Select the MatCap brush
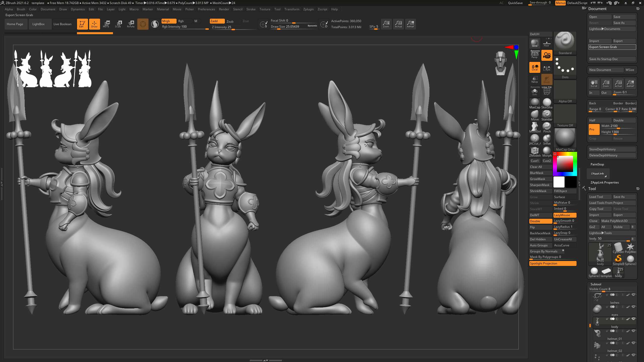The width and height of the screenshot is (644, 362). pyautogui.click(x=535, y=104)
